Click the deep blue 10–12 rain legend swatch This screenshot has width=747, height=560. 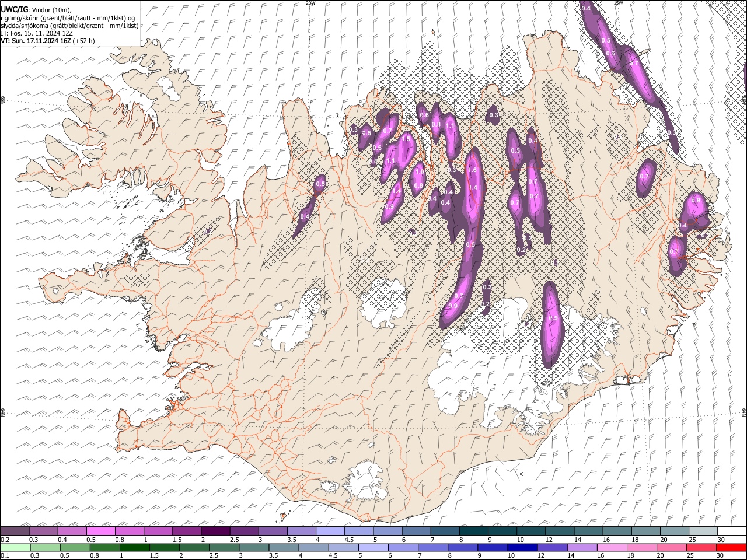coord(522,547)
